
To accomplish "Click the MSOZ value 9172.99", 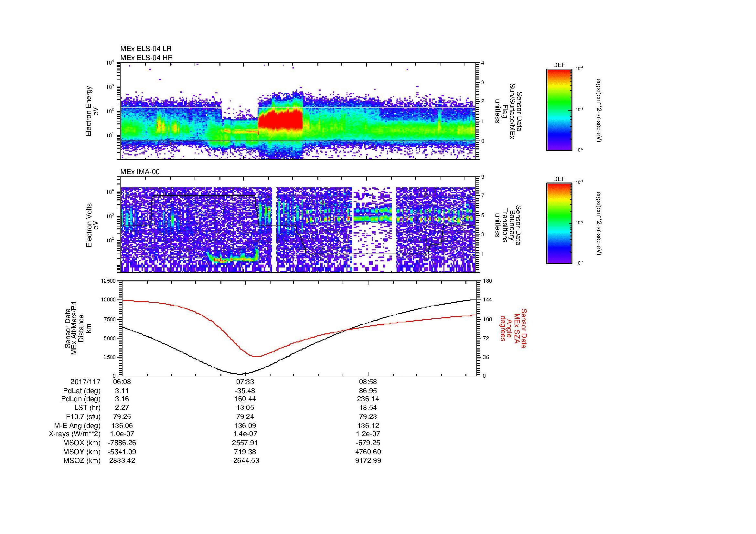I will pyautogui.click(x=368, y=461).
